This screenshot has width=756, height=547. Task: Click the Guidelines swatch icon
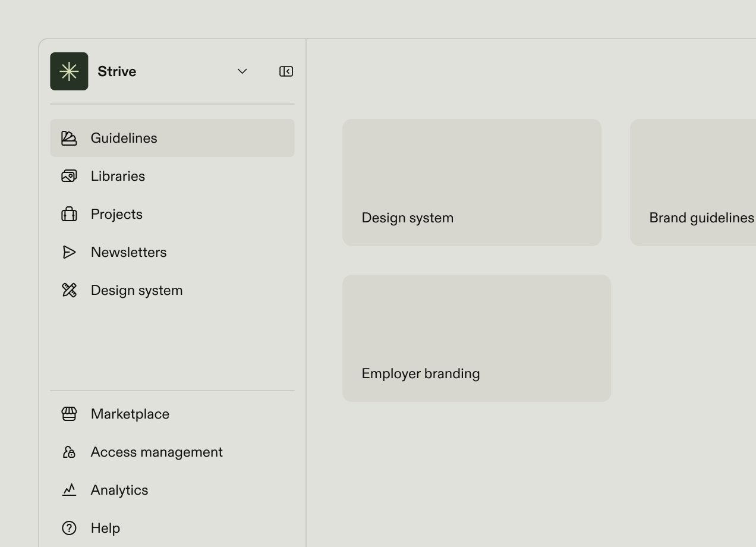(x=69, y=138)
